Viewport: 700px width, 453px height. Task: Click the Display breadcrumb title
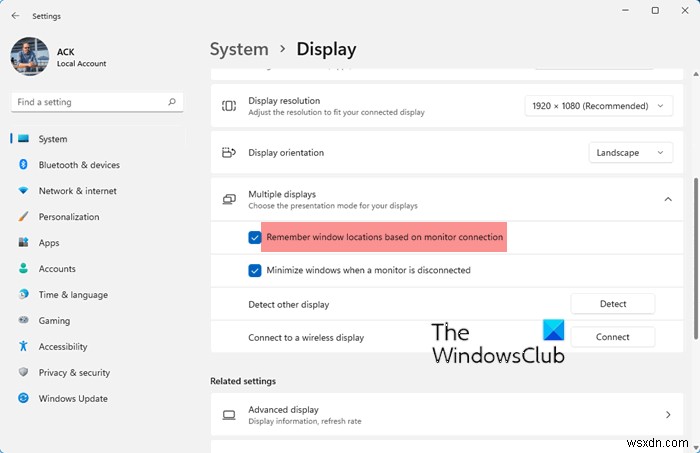[x=326, y=49]
